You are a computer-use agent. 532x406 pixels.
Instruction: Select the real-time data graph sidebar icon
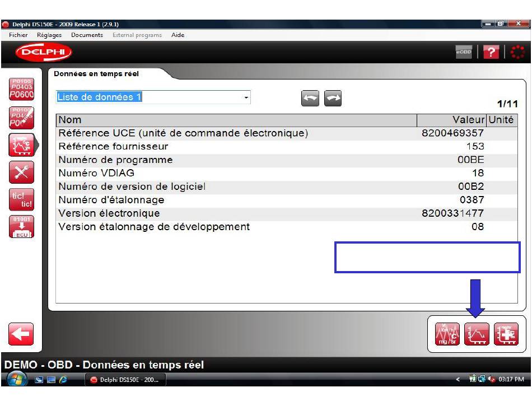click(x=21, y=145)
